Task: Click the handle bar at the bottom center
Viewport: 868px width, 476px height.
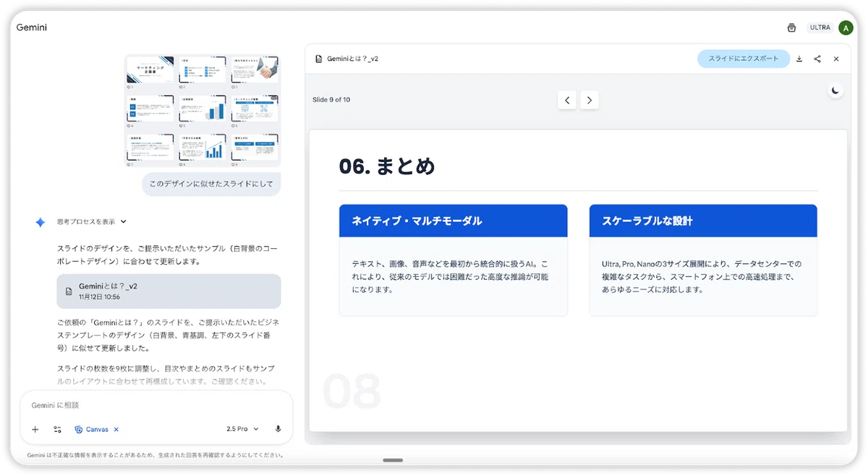Action: coord(393,460)
